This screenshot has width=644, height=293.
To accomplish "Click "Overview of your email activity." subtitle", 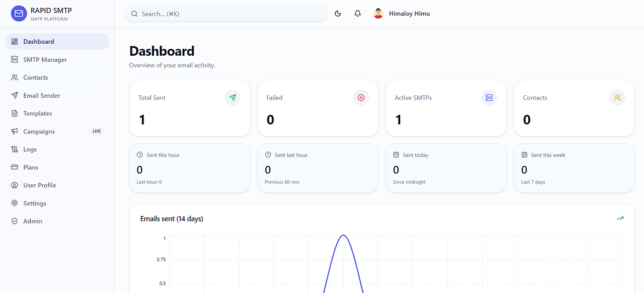I will click(172, 65).
